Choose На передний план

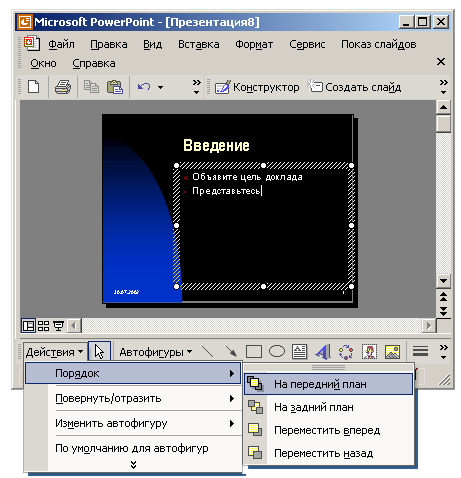[329, 384]
